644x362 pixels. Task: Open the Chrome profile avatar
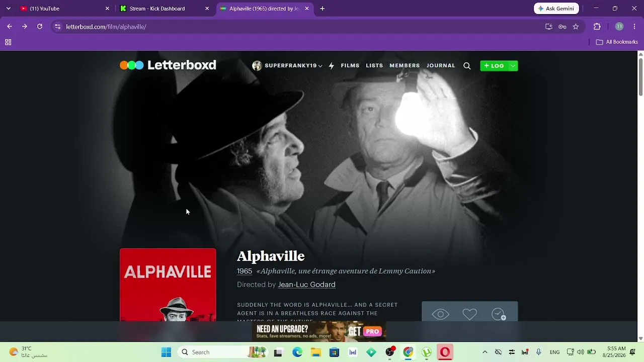[619, 27]
